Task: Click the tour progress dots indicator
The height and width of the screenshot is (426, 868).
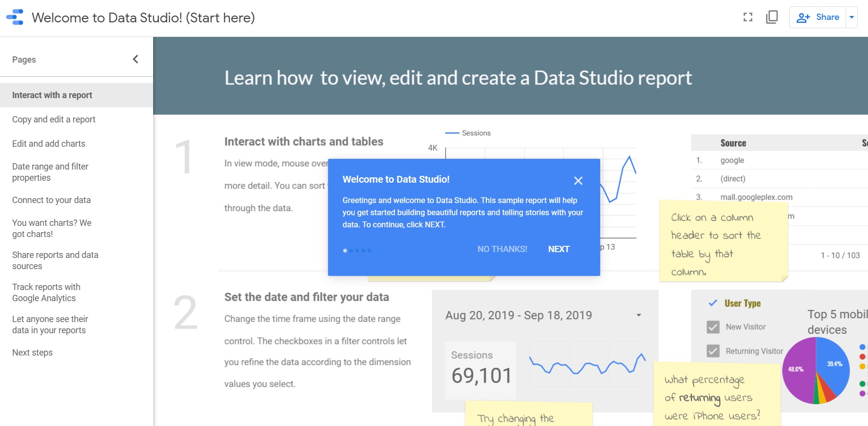Action: click(357, 251)
